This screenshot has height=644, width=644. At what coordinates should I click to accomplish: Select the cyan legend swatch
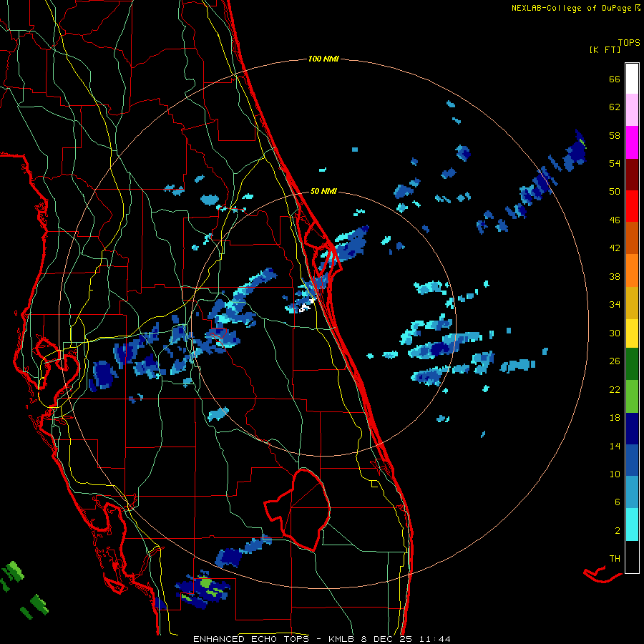pyautogui.click(x=632, y=524)
